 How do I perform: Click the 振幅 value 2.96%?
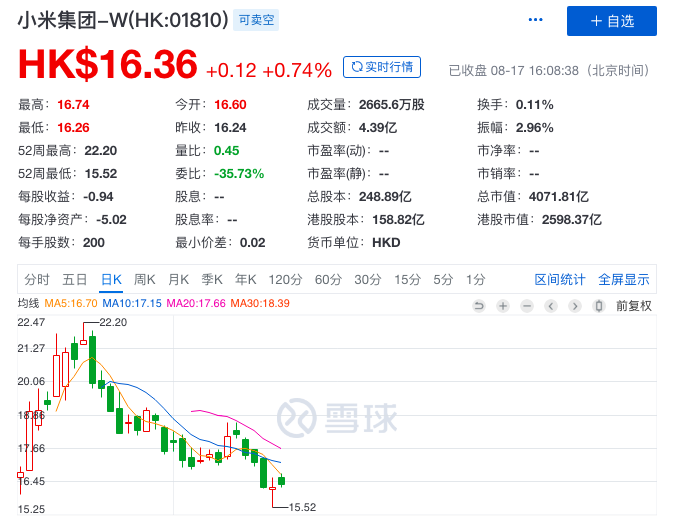[x=535, y=128]
